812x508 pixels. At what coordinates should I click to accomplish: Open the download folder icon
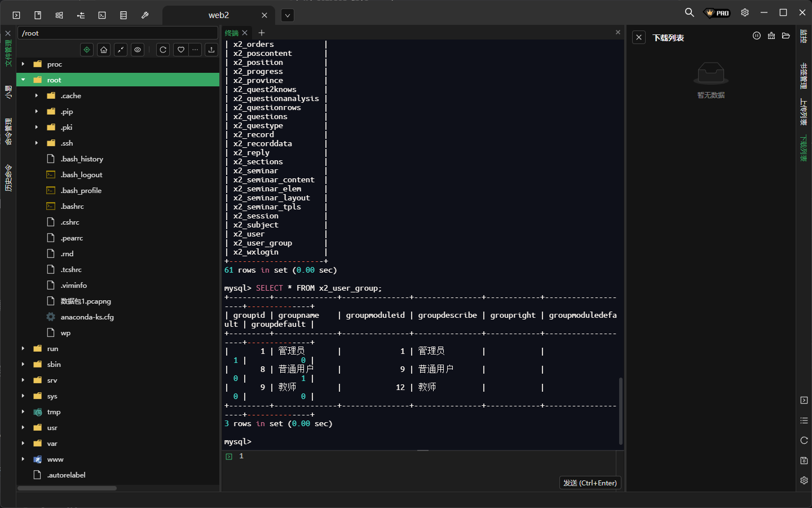point(786,36)
